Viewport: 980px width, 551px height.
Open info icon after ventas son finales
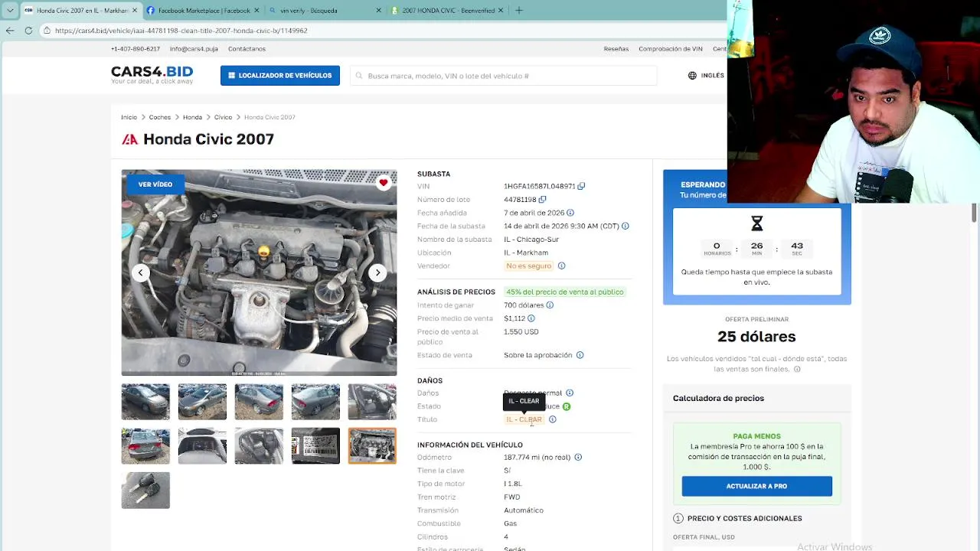tap(797, 369)
